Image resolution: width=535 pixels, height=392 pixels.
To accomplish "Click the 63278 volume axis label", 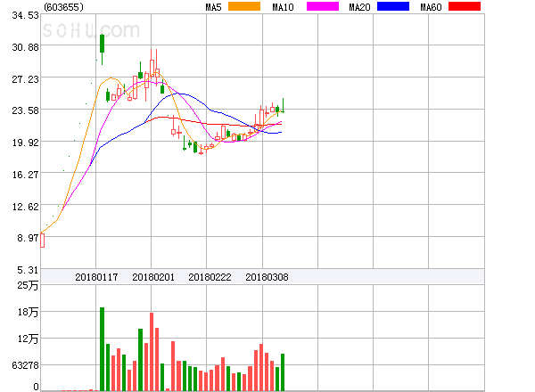I will click(x=26, y=365).
